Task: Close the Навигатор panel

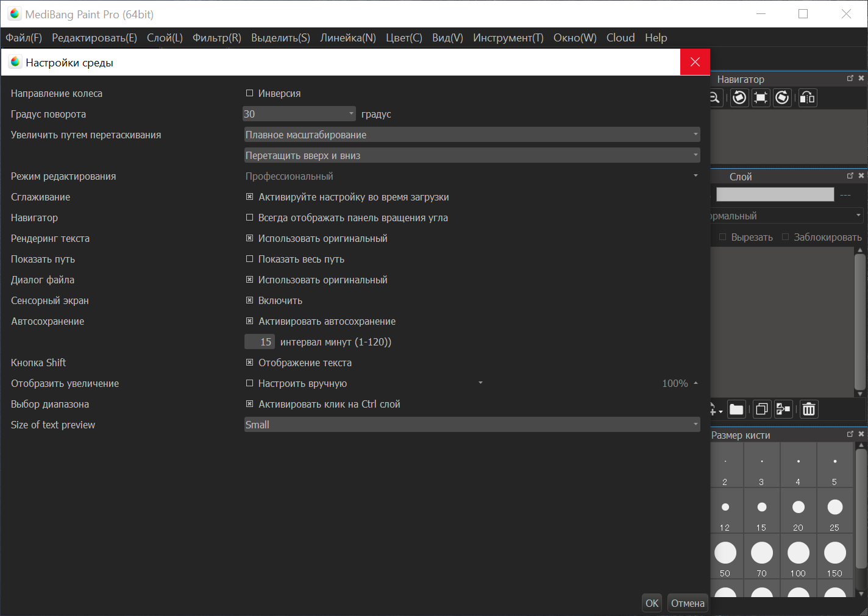Action: pyautogui.click(x=861, y=78)
